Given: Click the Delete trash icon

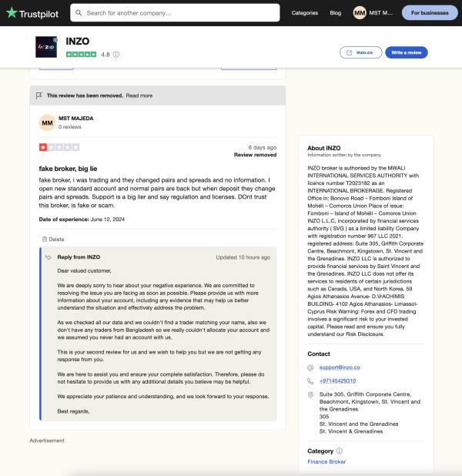Looking at the screenshot, I should coord(45,240).
